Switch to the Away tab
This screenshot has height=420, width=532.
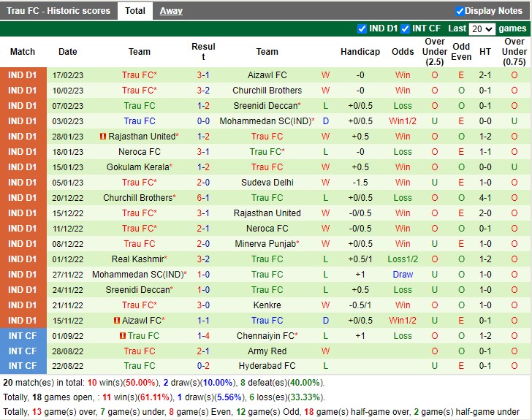tap(171, 11)
